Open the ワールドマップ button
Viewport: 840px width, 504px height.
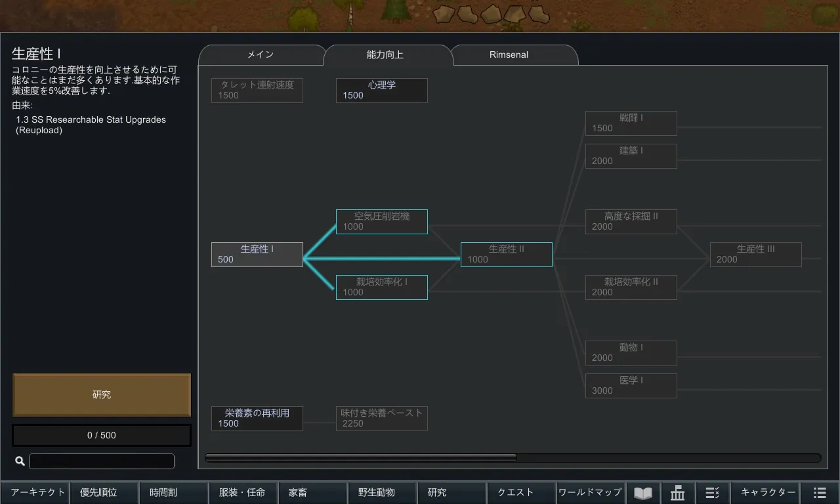[x=590, y=493]
